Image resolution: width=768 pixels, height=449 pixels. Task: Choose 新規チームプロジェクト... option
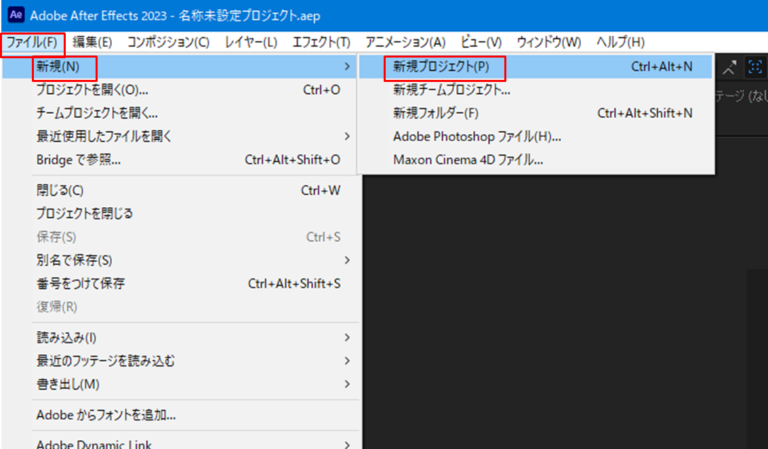(x=451, y=90)
